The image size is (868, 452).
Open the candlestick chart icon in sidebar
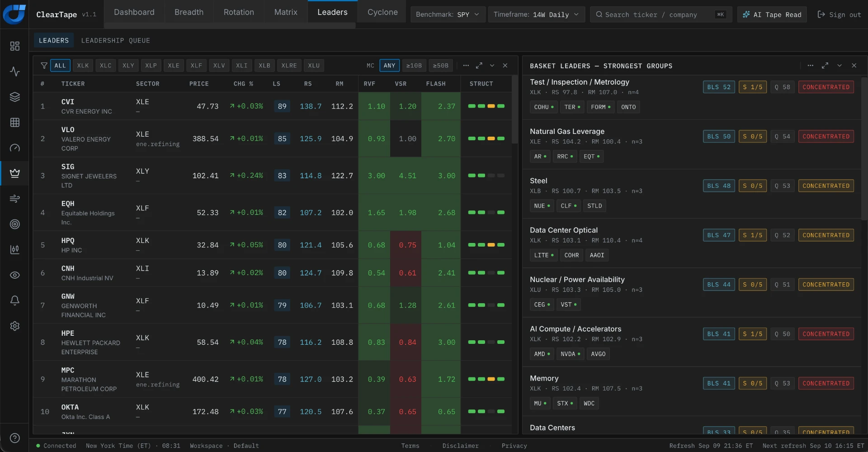click(15, 249)
